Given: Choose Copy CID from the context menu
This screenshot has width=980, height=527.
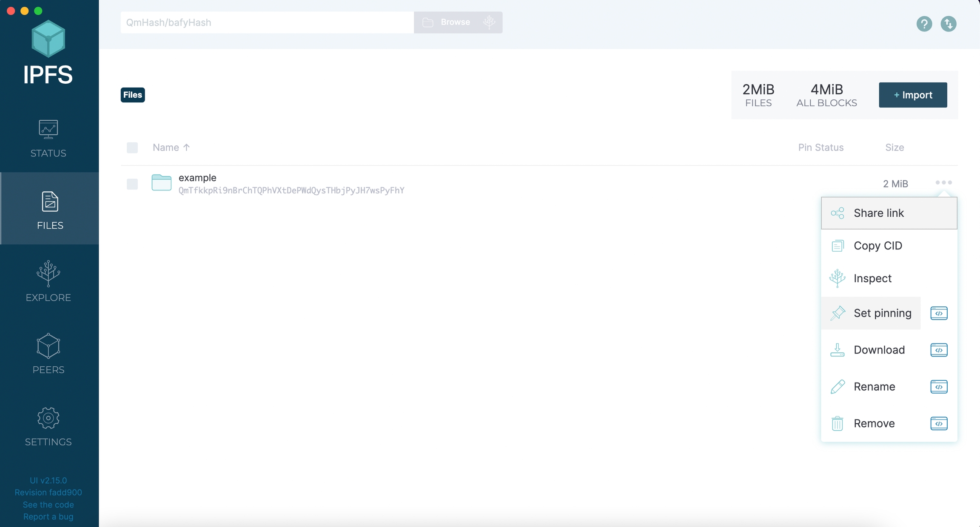Looking at the screenshot, I should 889,246.
